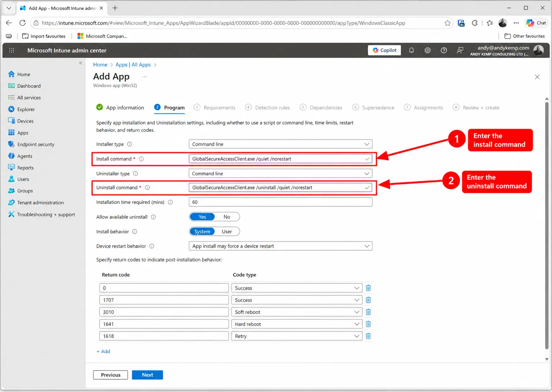
Task: Set Install behavior to System
Action: click(202, 232)
